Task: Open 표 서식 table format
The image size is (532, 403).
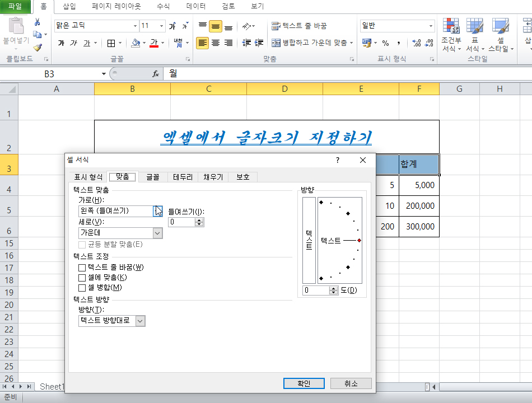Action: coord(475,35)
